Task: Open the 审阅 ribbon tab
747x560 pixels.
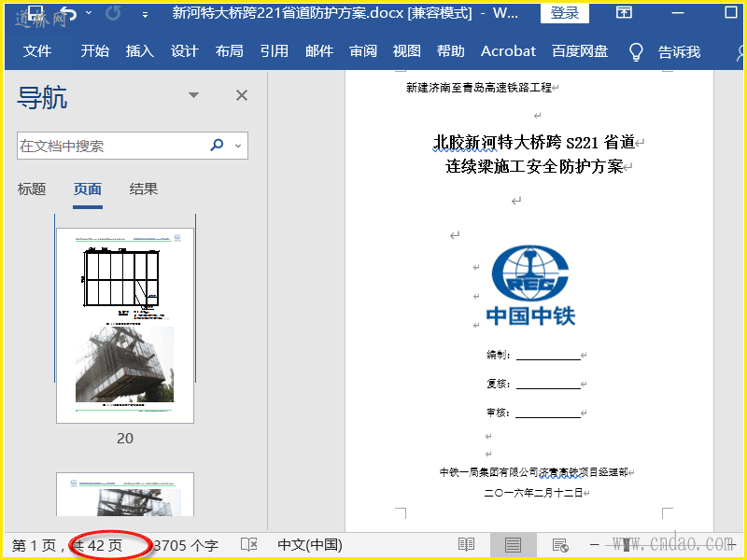Action: [x=363, y=51]
